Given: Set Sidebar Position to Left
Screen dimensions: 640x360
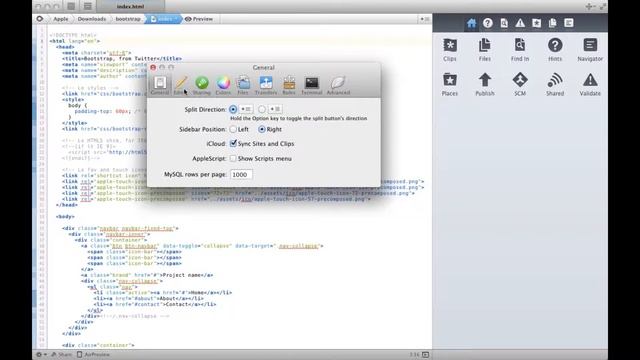Looking at the screenshot, I should pos(233,129).
